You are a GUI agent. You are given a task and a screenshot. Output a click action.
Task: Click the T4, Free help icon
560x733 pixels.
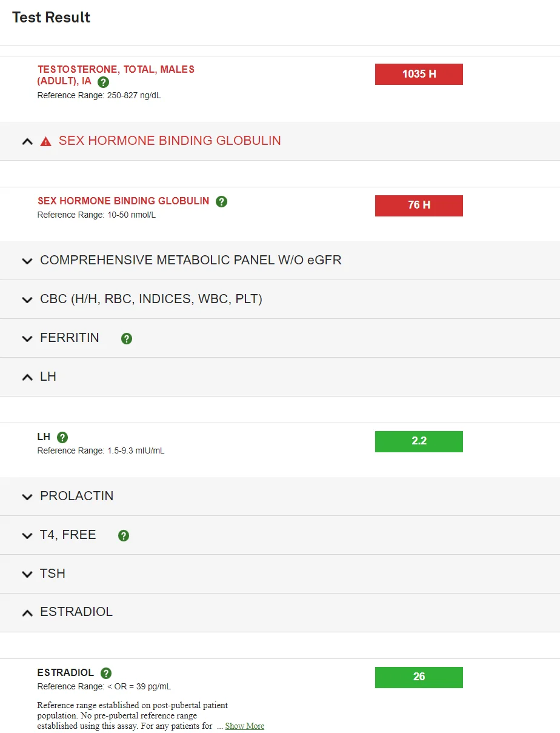point(124,535)
